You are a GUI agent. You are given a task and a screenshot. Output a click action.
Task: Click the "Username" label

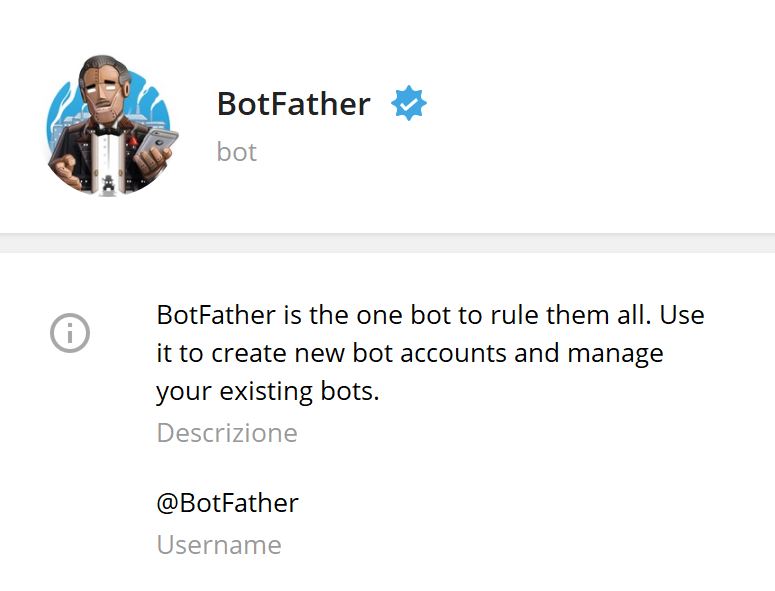(x=219, y=545)
